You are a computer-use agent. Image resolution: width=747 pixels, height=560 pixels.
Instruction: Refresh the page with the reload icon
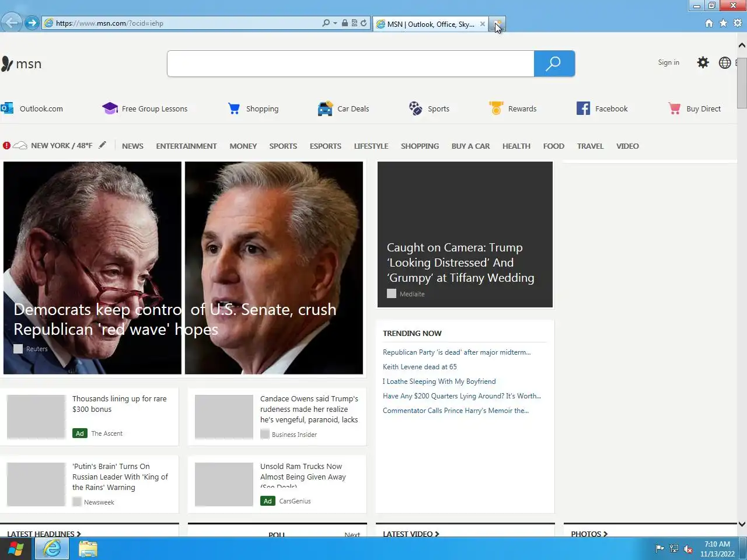tap(364, 23)
